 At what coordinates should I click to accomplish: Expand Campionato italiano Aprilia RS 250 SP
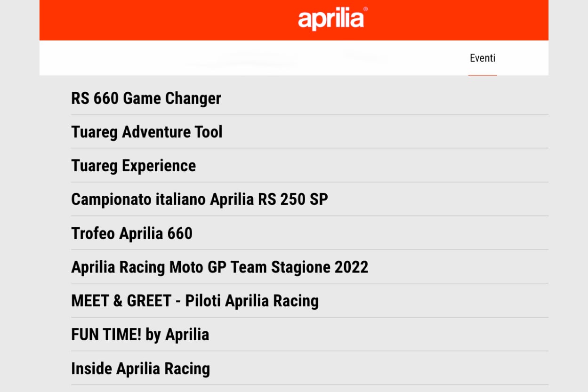coord(199,200)
